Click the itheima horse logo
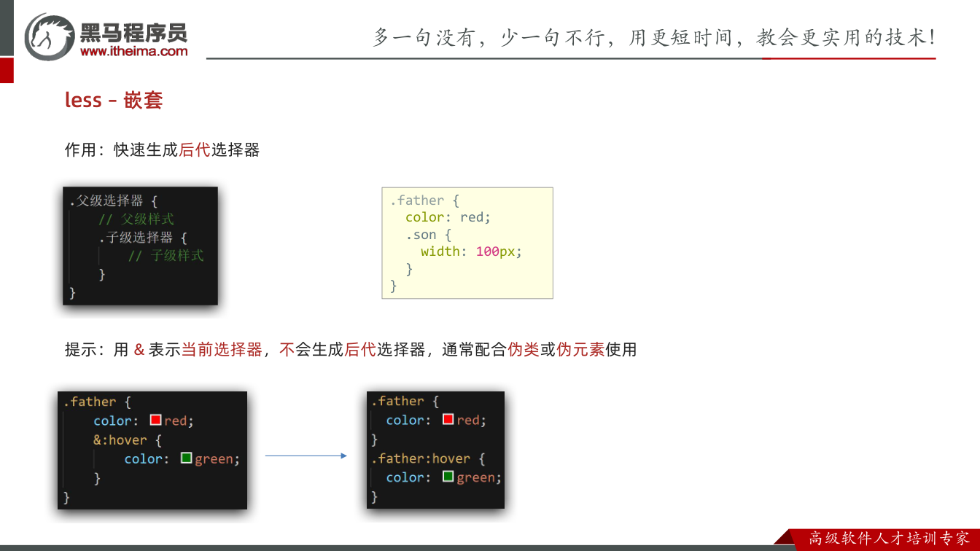This screenshot has height=551, width=980. pos(50,36)
